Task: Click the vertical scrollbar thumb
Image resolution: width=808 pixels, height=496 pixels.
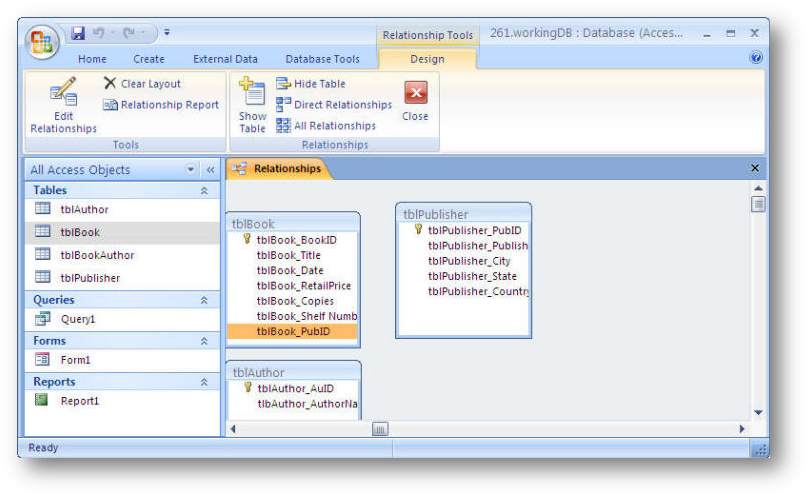Action: 758,204
